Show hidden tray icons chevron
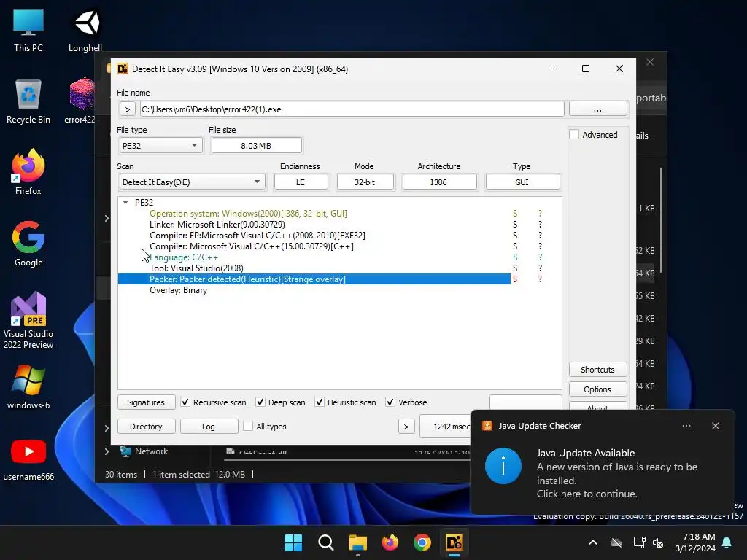 pos(593,542)
